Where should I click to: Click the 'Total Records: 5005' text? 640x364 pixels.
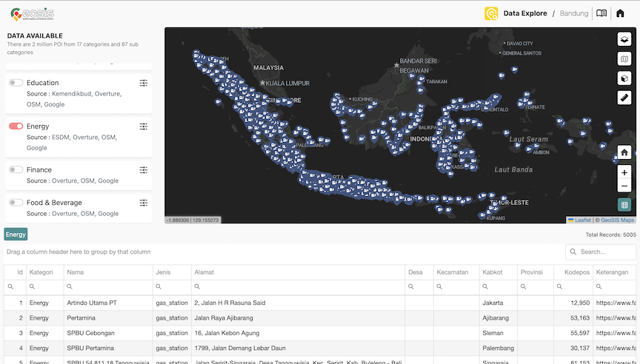tap(610, 235)
